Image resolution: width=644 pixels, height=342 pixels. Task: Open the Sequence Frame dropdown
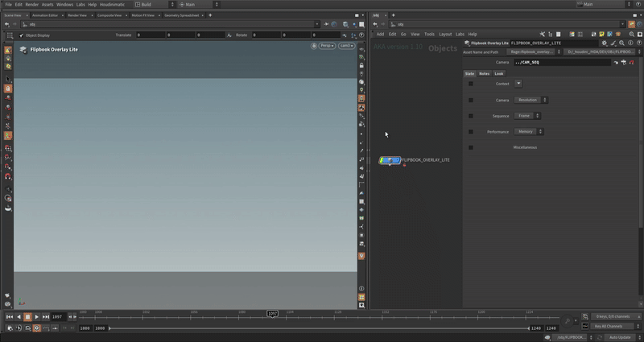click(527, 116)
